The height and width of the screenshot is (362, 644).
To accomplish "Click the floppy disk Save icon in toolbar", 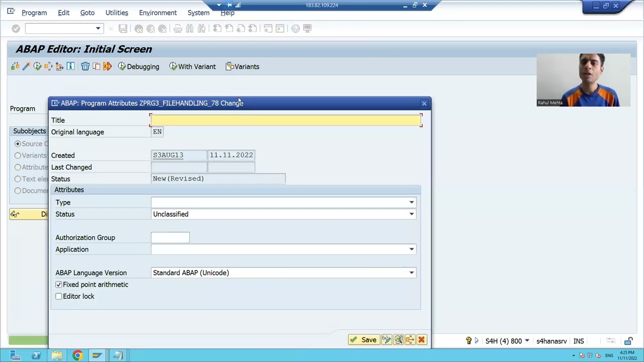I will tap(123, 29).
